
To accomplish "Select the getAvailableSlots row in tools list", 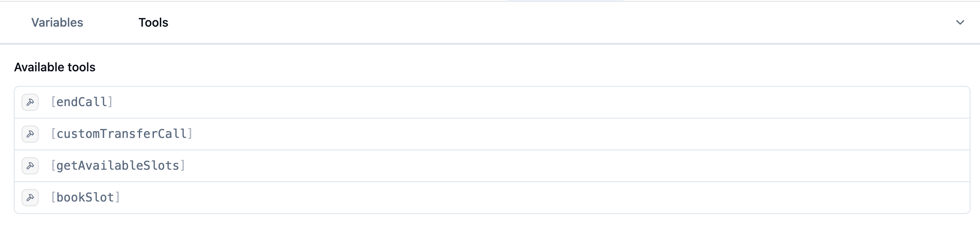I will [x=492, y=166].
